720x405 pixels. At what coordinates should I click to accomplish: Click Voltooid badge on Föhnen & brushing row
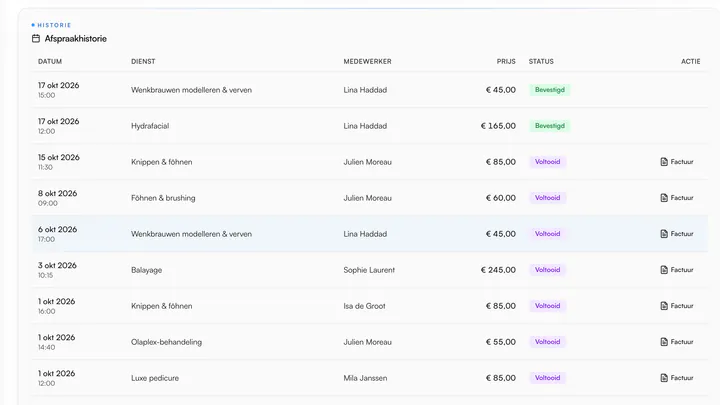coord(547,198)
